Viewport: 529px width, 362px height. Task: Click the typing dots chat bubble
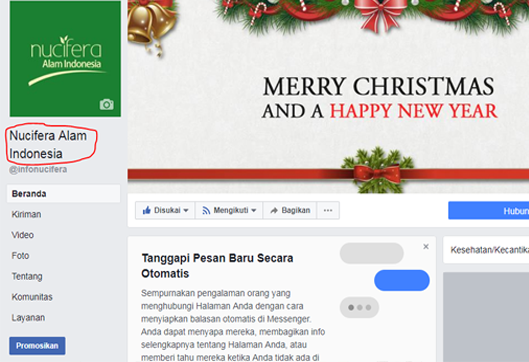click(x=359, y=307)
